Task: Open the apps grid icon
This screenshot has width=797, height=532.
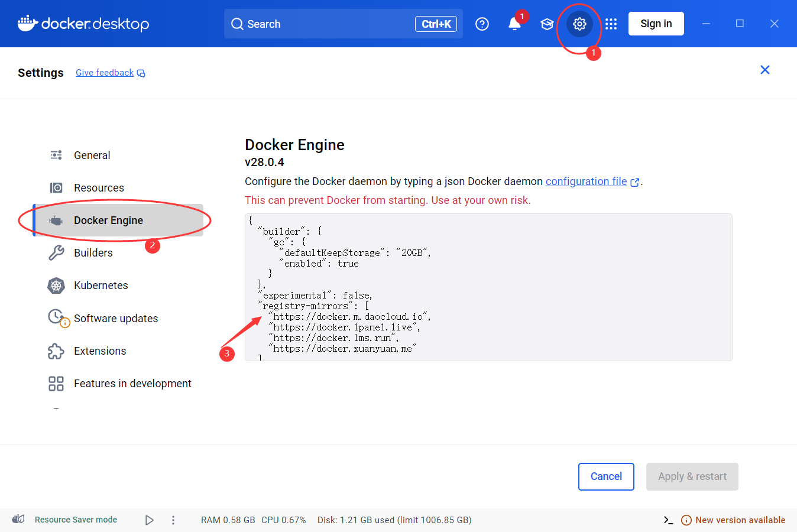Action: 611,24
